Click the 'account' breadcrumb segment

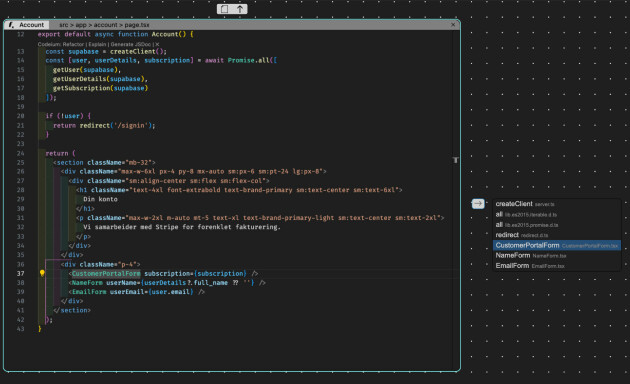coord(105,25)
